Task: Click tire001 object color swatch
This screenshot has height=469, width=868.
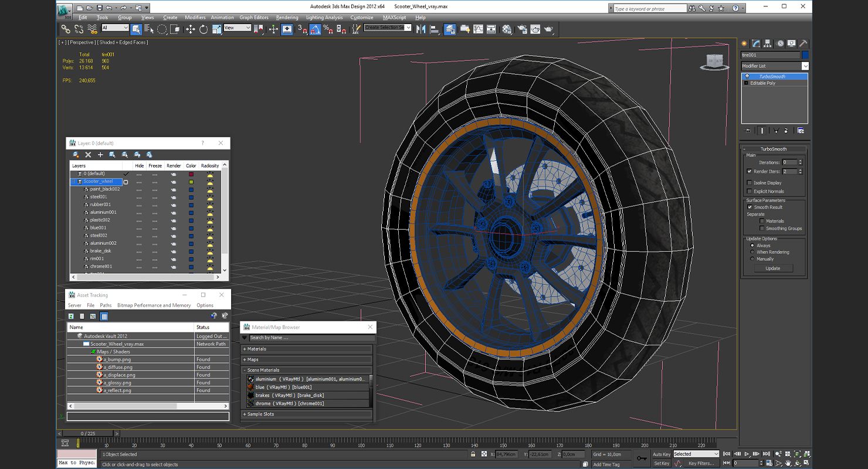Action: click(805, 55)
